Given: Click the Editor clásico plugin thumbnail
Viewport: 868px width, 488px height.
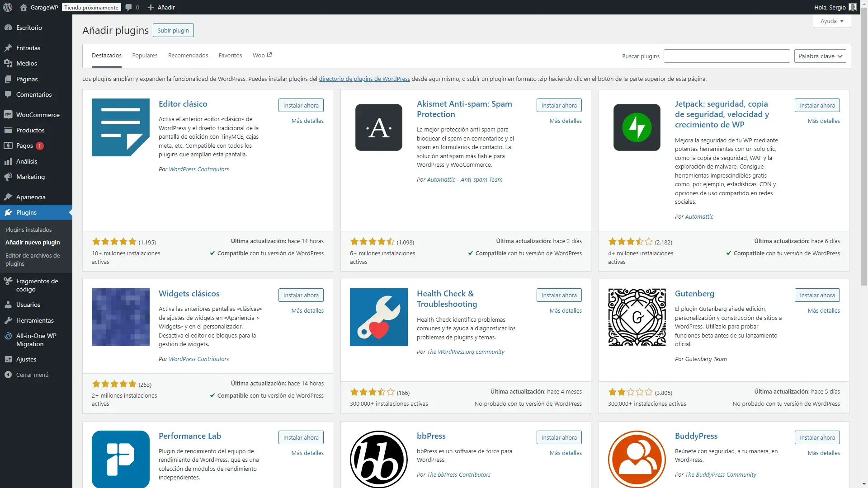Looking at the screenshot, I should point(121,127).
